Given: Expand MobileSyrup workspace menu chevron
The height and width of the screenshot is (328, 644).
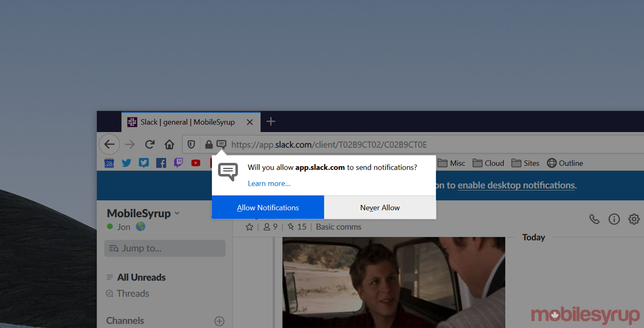Looking at the screenshot, I should pos(177,213).
